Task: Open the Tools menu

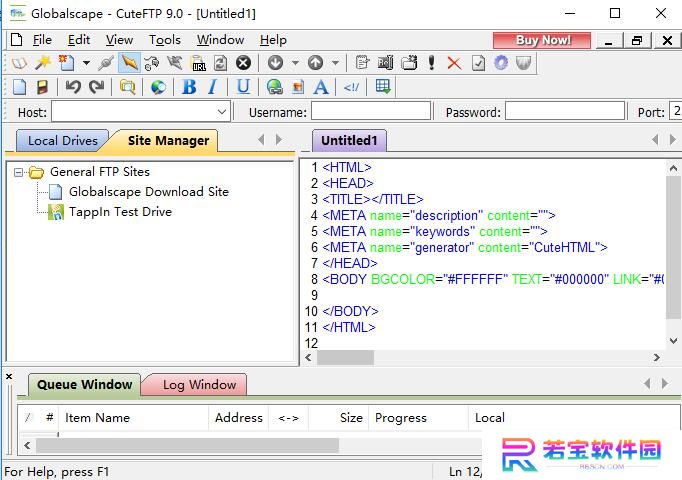Action: (165, 40)
